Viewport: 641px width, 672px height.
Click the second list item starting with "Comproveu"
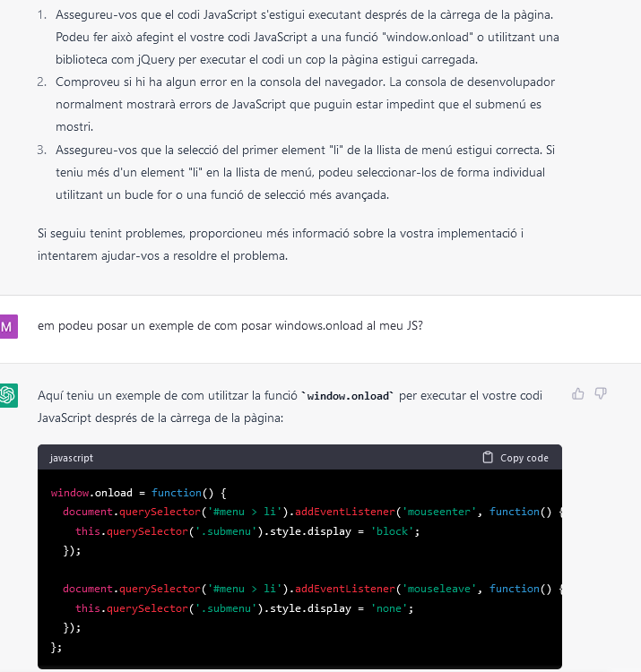(x=305, y=103)
